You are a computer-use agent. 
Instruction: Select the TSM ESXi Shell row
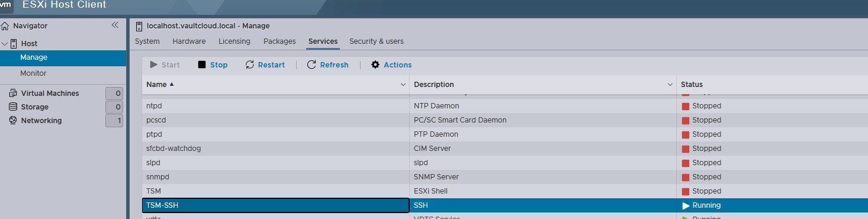(x=505, y=191)
